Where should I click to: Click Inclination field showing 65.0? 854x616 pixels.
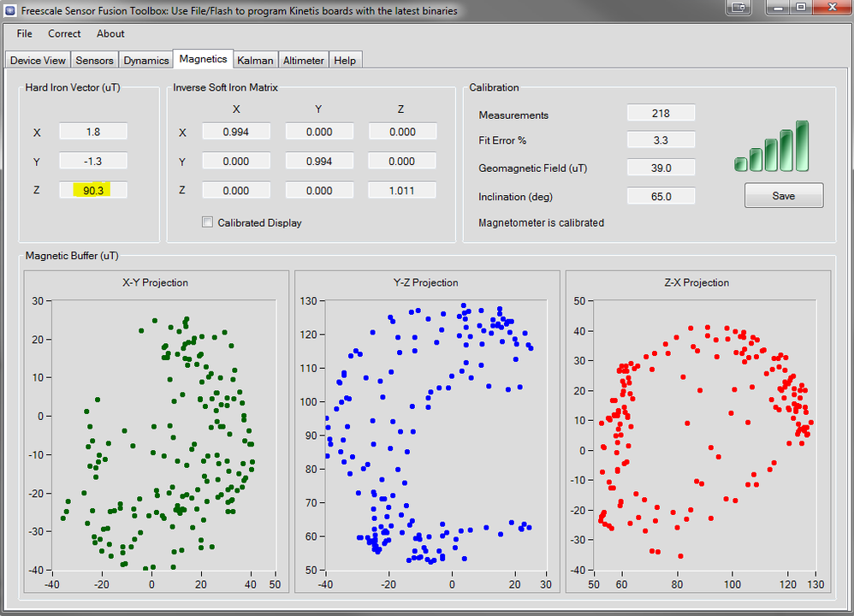pyautogui.click(x=661, y=196)
